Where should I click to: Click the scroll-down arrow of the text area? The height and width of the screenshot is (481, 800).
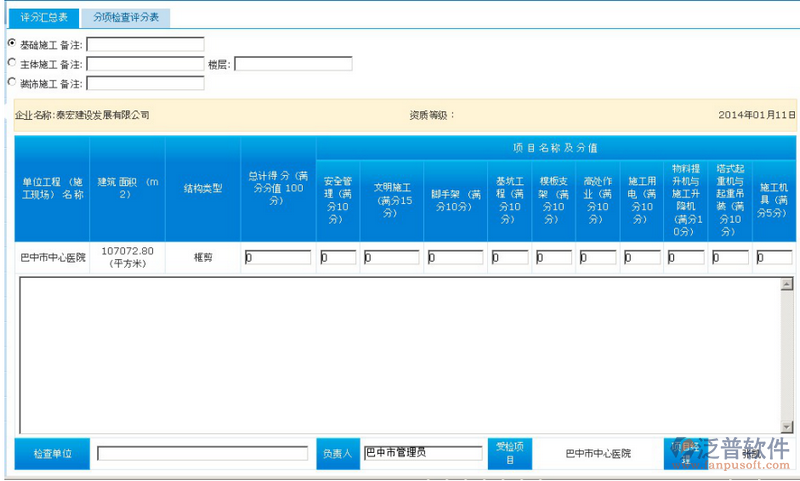pyautogui.click(x=787, y=426)
